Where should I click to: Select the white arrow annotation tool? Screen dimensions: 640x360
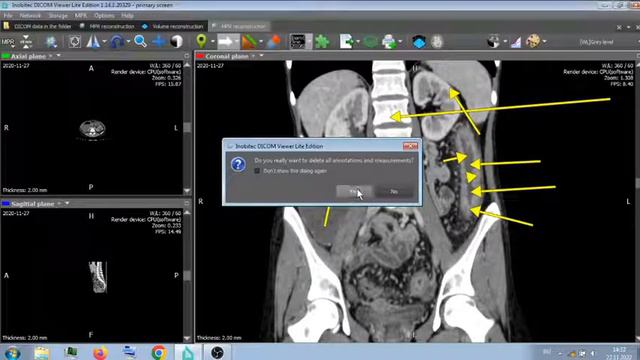pyautogui.click(x=225, y=42)
